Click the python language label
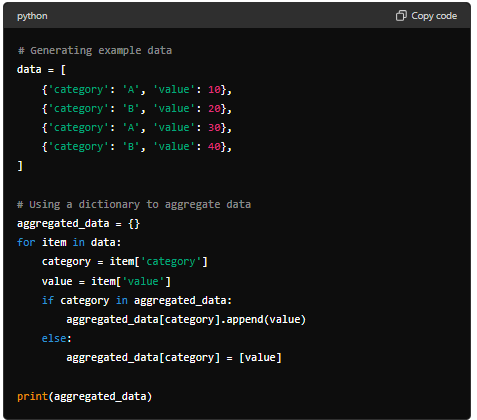The width and height of the screenshot is (477, 420). 32,16
